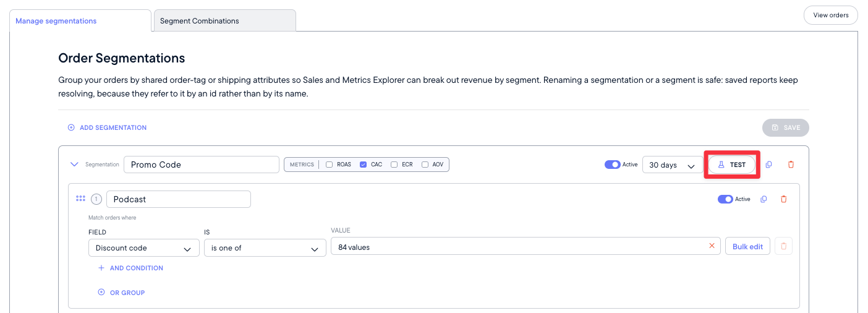Click the Test button
The image size is (868, 313).
click(732, 165)
